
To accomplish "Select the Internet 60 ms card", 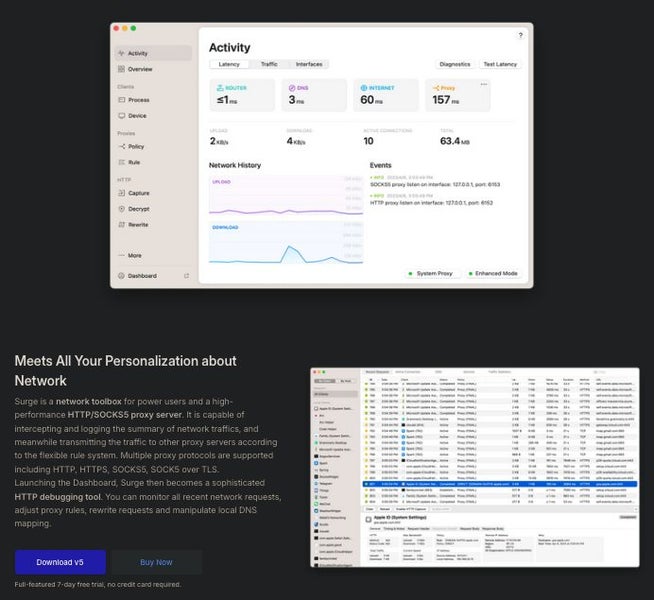I will 386,95.
